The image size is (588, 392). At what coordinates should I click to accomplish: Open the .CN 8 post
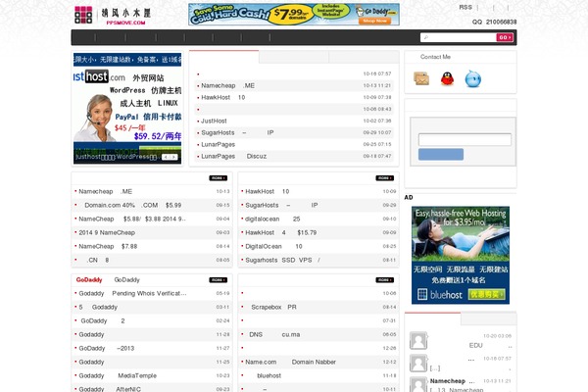(97, 260)
